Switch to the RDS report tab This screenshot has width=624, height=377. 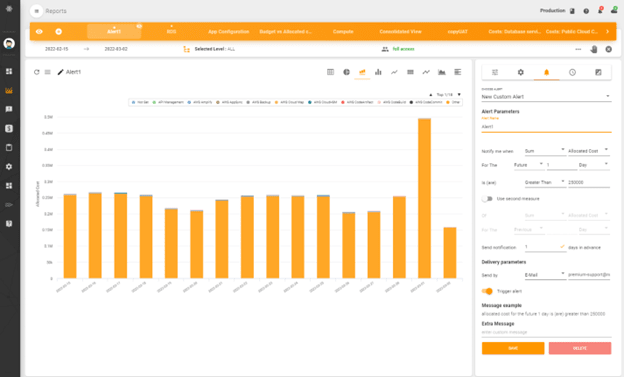click(x=172, y=31)
